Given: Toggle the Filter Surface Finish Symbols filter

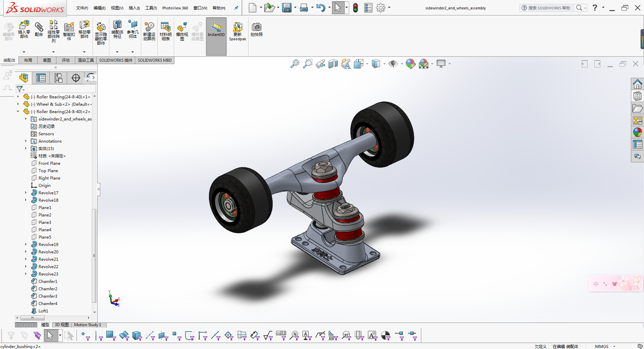Looking at the screenshot, I should (268, 336).
